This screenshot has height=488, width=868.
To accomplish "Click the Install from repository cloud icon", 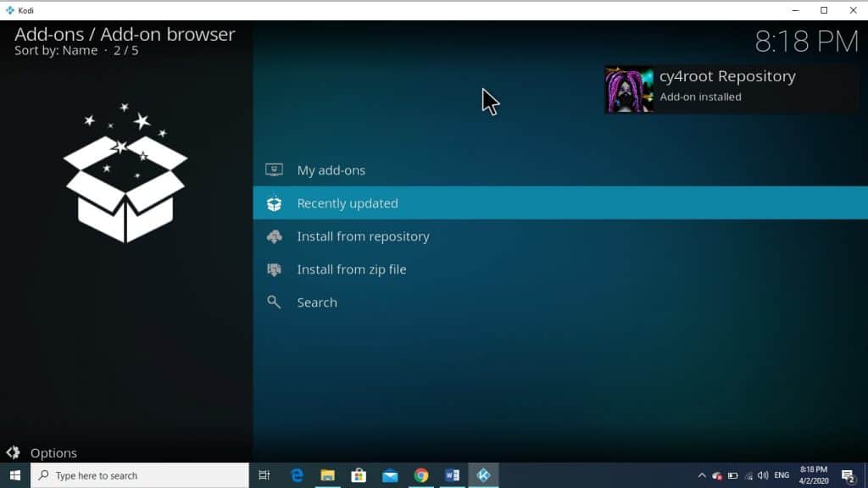I will [274, 236].
